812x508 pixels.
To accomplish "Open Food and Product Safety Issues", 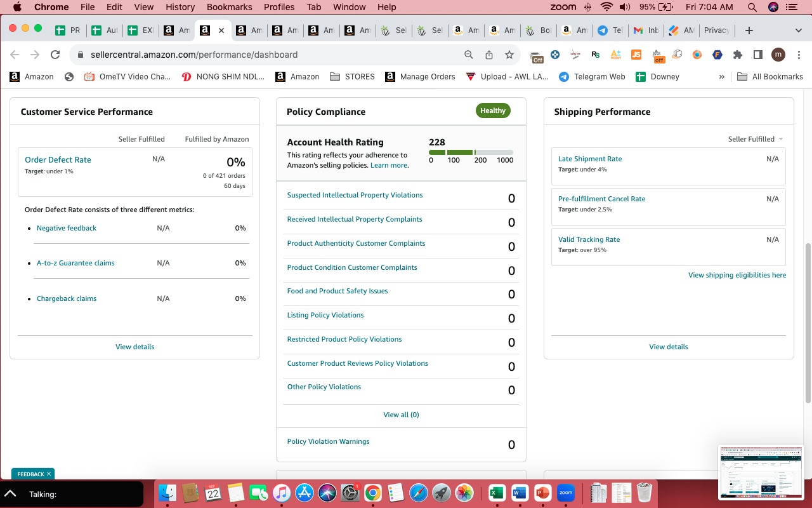I will click(x=337, y=291).
